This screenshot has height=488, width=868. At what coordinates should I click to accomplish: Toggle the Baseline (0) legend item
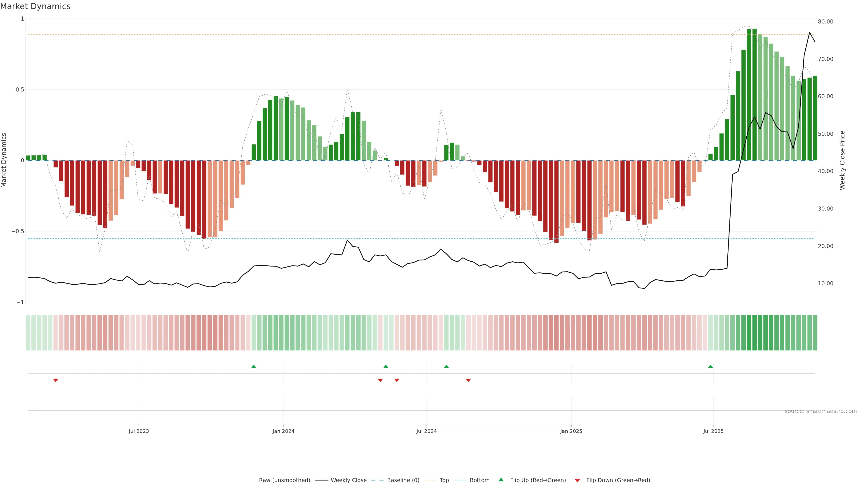(x=403, y=480)
